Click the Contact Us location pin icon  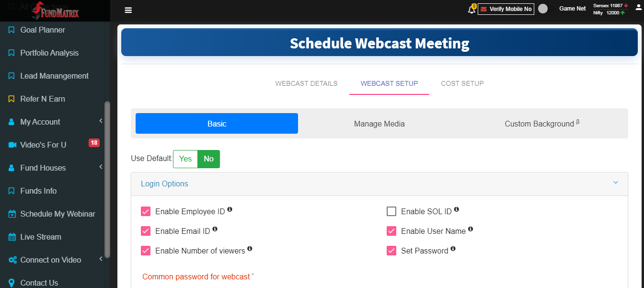click(x=11, y=283)
